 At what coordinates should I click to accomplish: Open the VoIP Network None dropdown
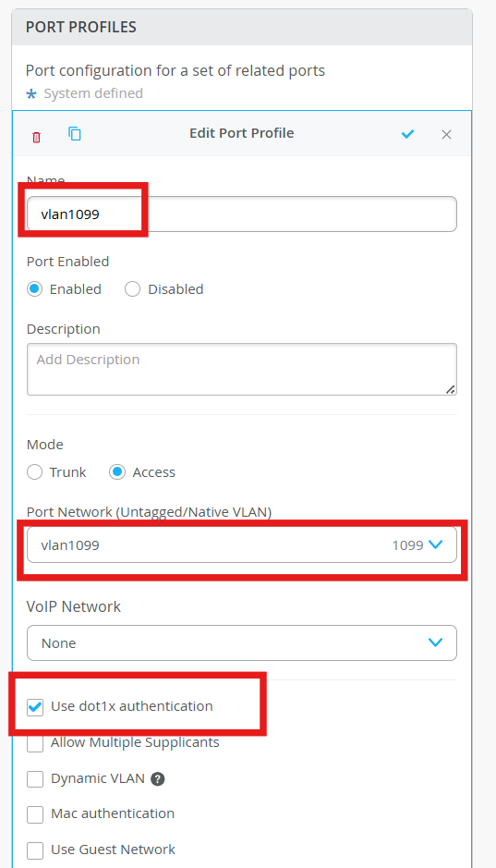[242, 642]
